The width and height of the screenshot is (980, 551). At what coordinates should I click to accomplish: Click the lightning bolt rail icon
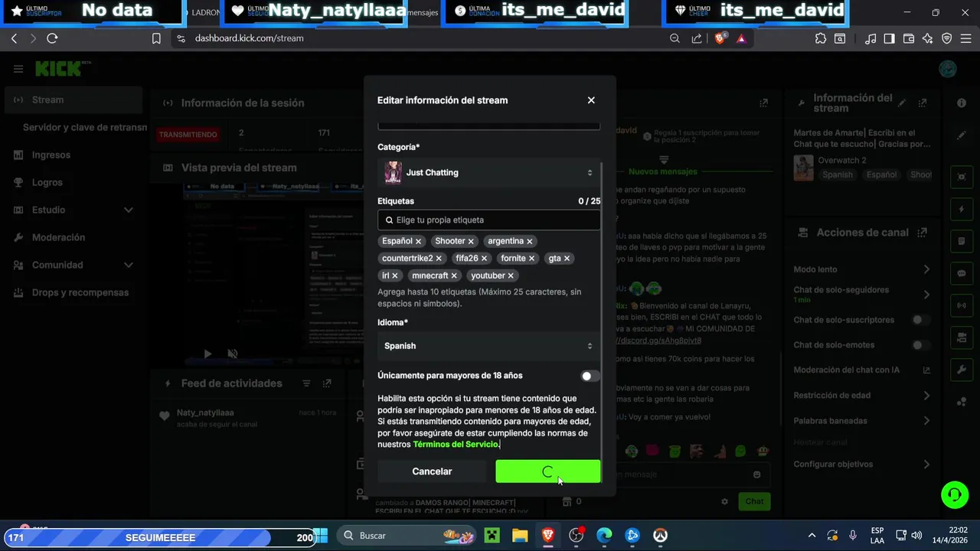(962, 209)
